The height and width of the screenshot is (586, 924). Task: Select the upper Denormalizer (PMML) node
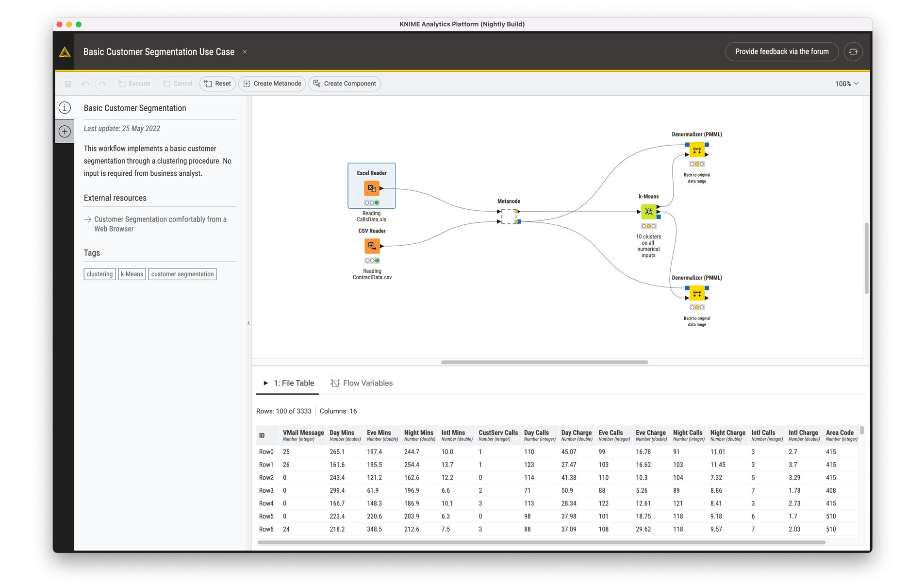click(x=697, y=151)
